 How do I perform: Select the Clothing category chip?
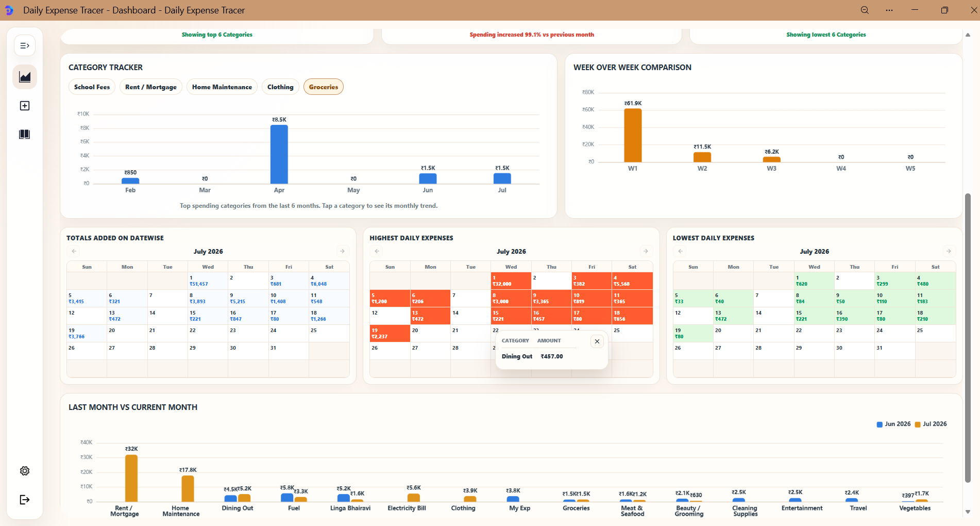pyautogui.click(x=280, y=87)
